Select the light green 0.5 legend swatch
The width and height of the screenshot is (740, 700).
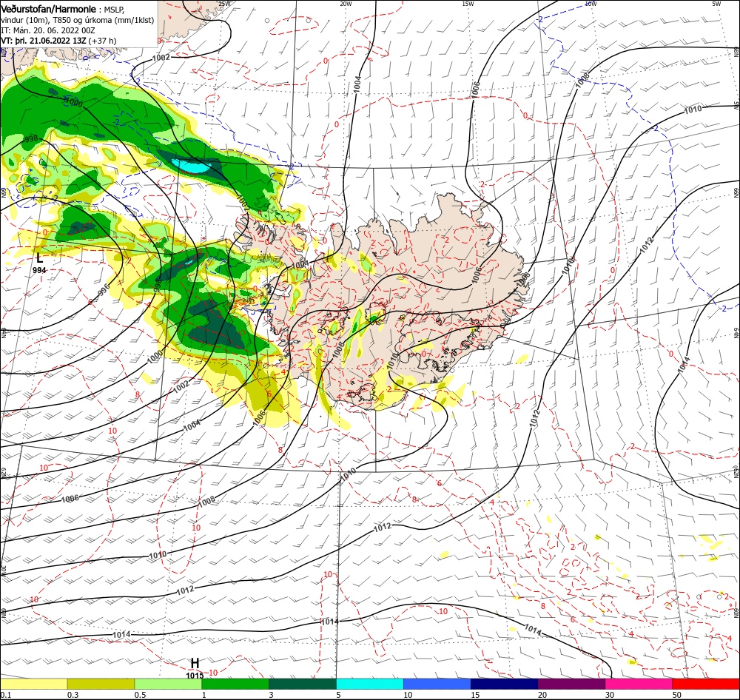coord(168,684)
